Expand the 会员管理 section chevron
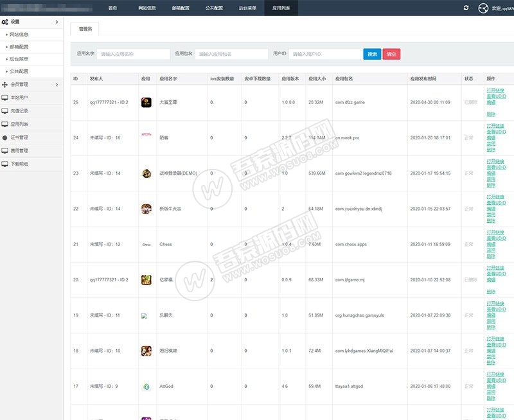 point(57,85)
